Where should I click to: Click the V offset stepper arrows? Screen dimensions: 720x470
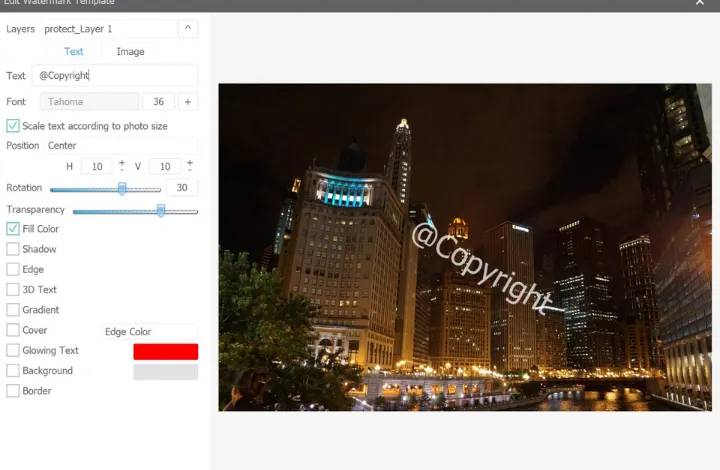[189, 166]
